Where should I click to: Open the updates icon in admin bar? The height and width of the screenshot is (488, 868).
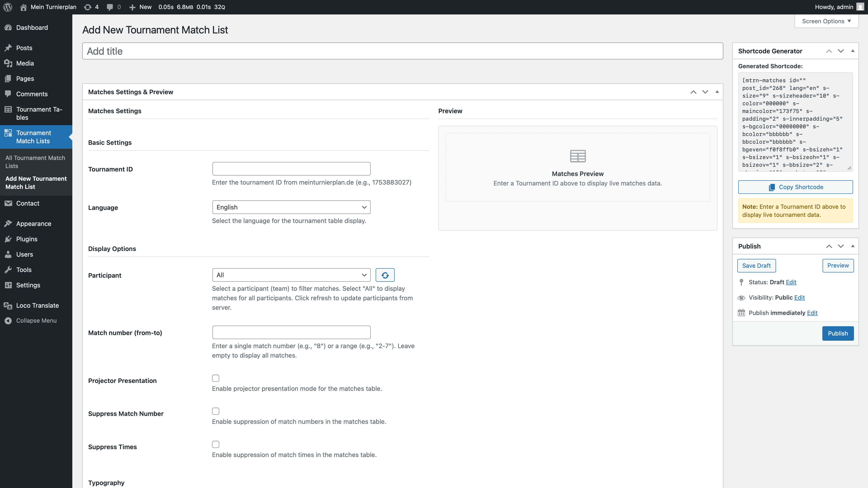pos(88,7)
